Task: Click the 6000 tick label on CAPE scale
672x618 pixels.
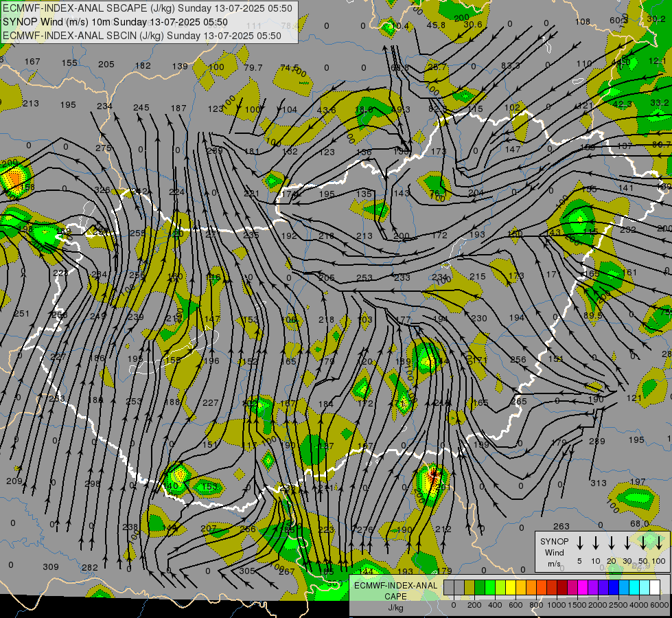Action: (x=660, y=605)
